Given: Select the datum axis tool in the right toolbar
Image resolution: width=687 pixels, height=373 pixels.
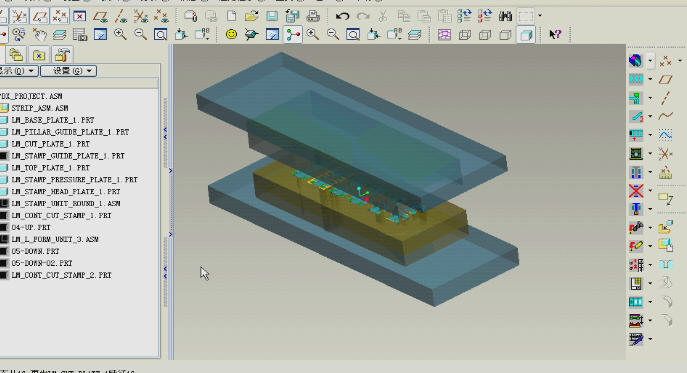Looking at the screenshot, I should [x=666, y=98].
